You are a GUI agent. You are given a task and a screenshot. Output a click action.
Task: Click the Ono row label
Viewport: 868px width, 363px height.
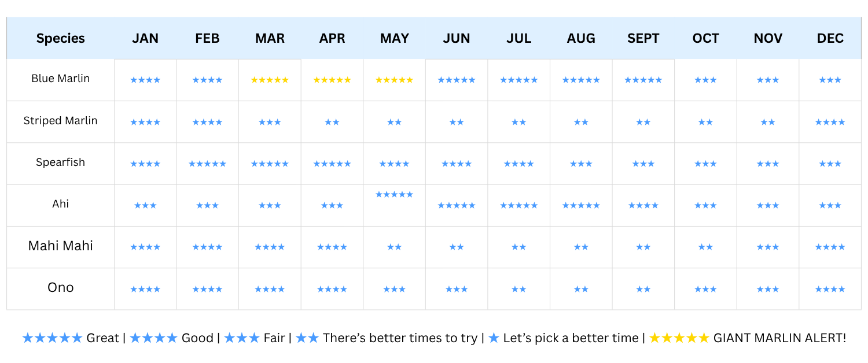(61, 287)
